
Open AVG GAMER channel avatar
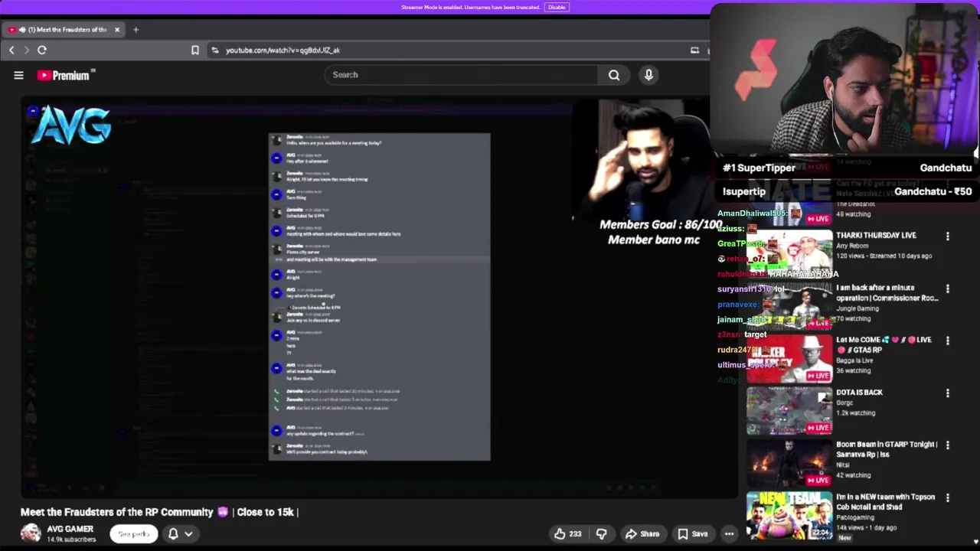[31, 533]
